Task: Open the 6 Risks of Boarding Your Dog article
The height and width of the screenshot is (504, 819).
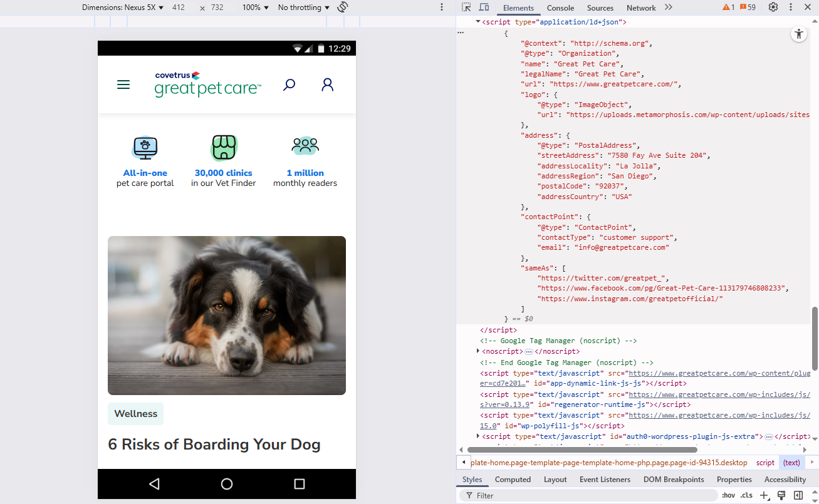Action: pyautogui.click(x=214, y=445)
